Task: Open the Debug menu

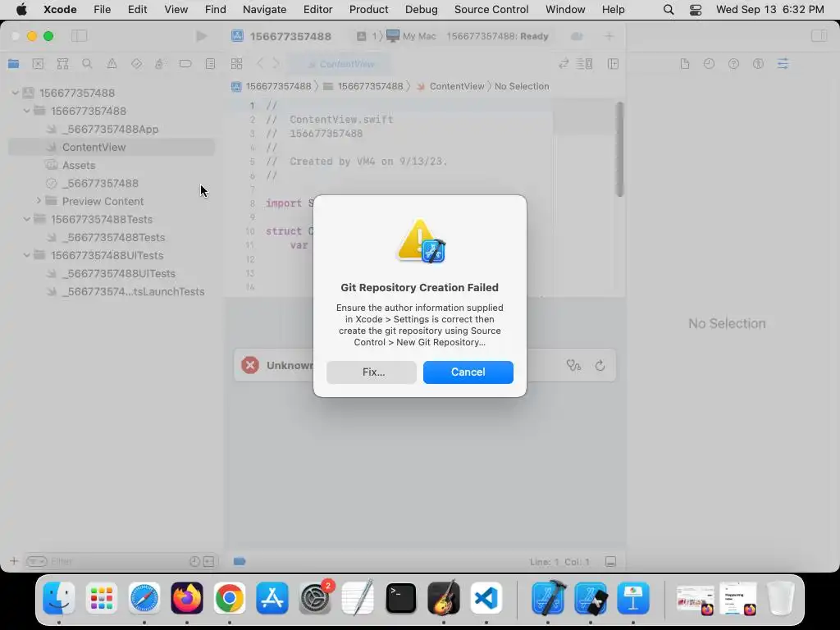Action: click(x=421, y=10)
